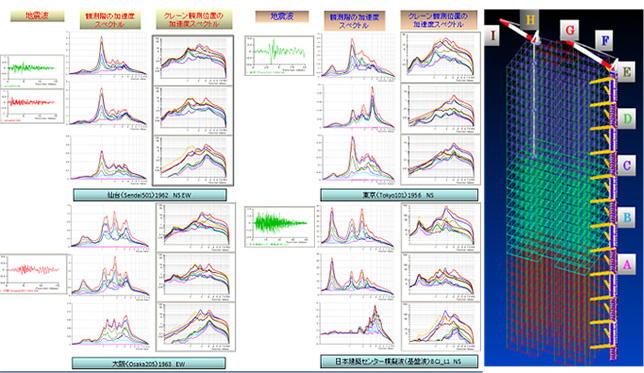Select the green D marker label

(627, 119)
